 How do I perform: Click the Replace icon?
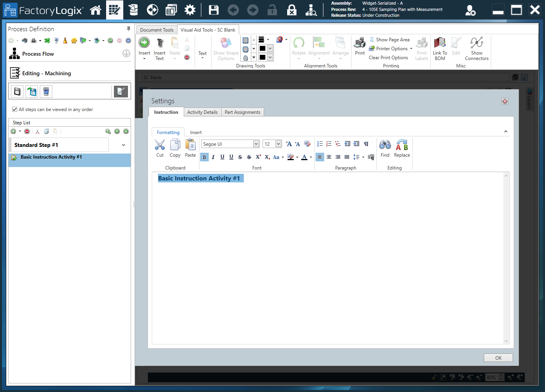[x=402, y=148]
